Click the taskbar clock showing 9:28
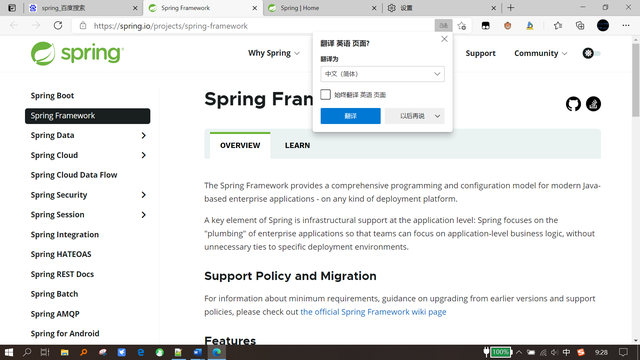 601,352
